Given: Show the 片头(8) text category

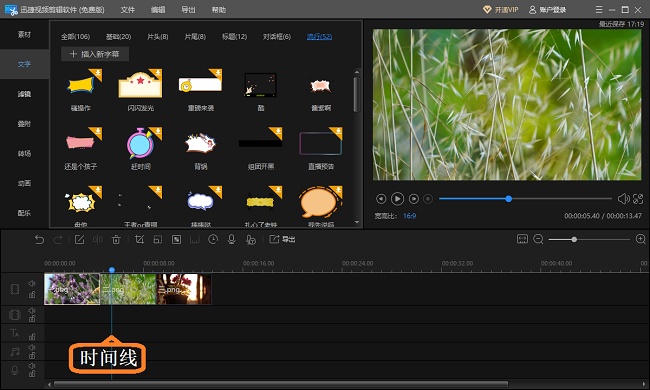Looking at the screenshot, I should (x=158, y=37).
